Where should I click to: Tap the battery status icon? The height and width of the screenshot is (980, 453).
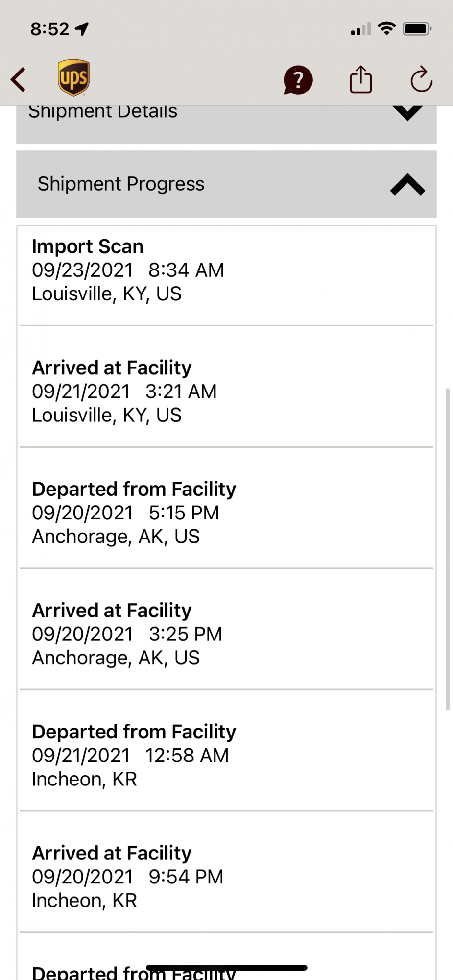(417, 29)
